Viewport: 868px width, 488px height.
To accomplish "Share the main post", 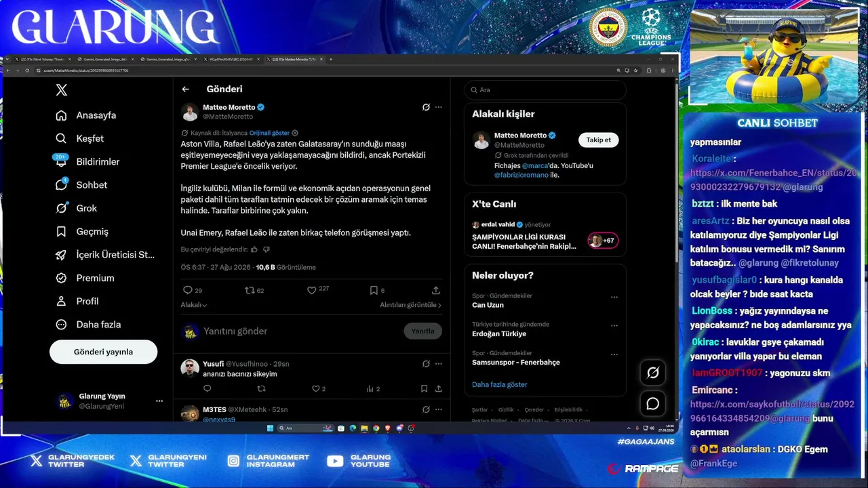I will point(436,290).
